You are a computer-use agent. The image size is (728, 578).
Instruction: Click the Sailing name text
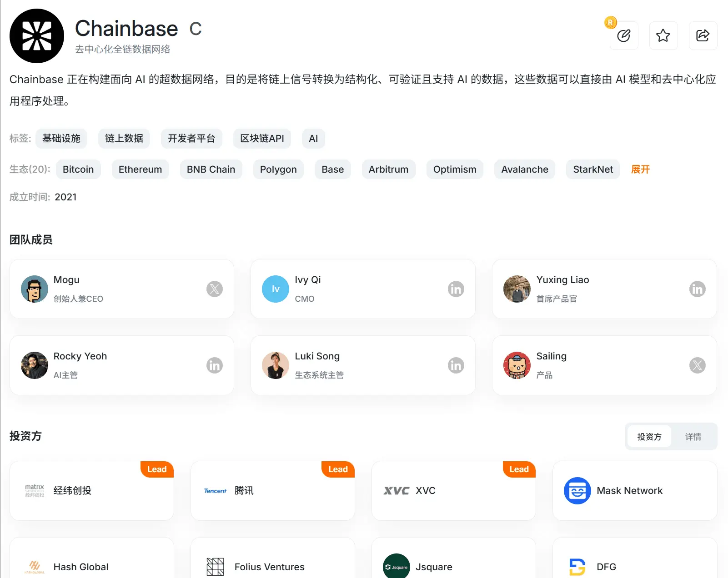click(551, 356)
